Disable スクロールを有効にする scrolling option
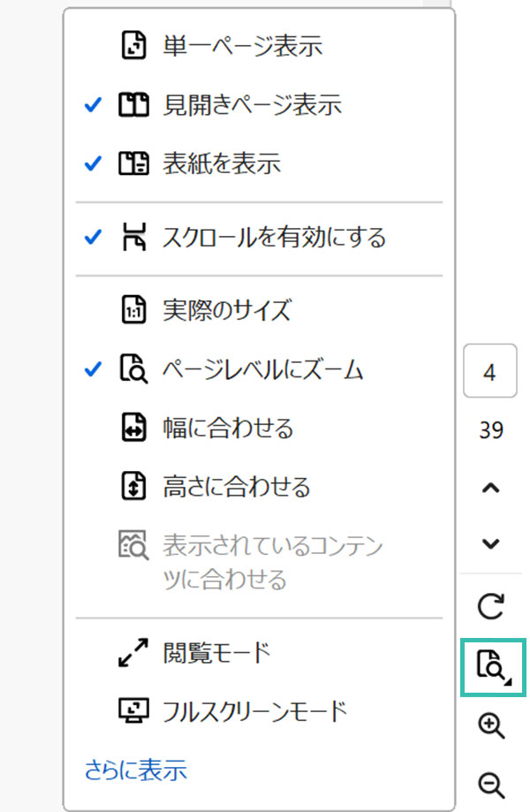 259,238
